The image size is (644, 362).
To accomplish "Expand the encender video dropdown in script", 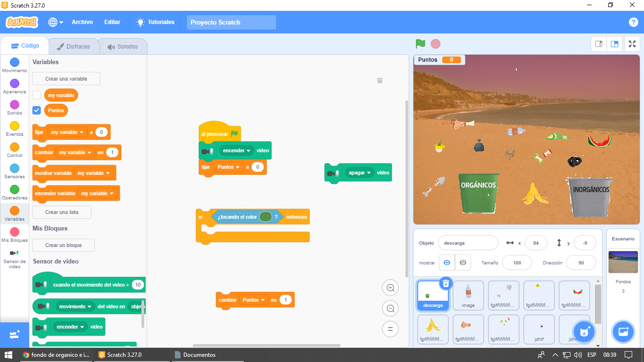I will point(237,151).
